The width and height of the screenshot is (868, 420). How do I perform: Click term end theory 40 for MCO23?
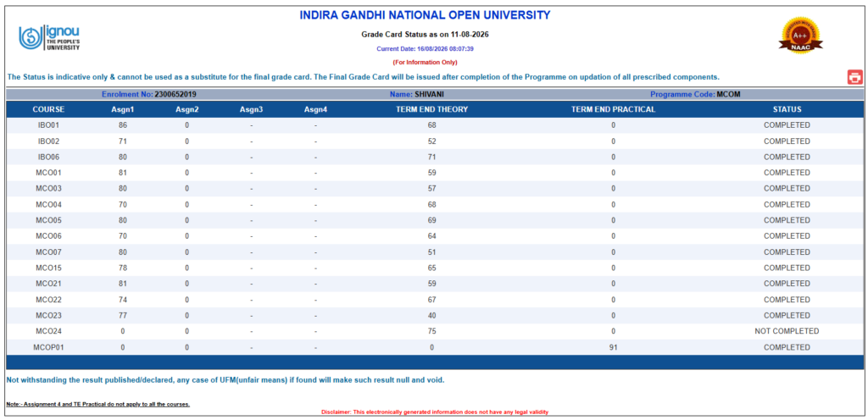click(x=431, y=316)
